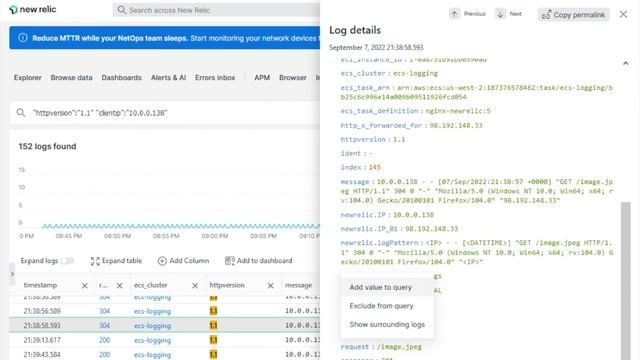
Task: Open the Errors inbox tab
Action: [x=215, y=78]
